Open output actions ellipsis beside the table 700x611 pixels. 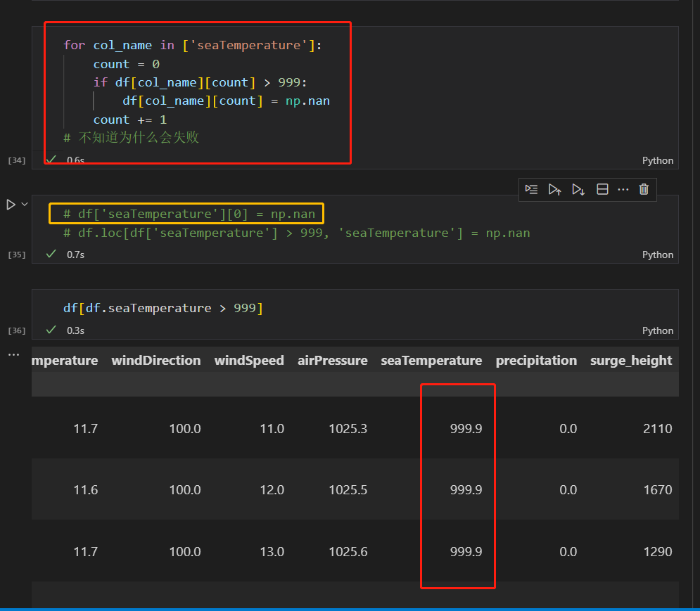[x=13, y=355]
